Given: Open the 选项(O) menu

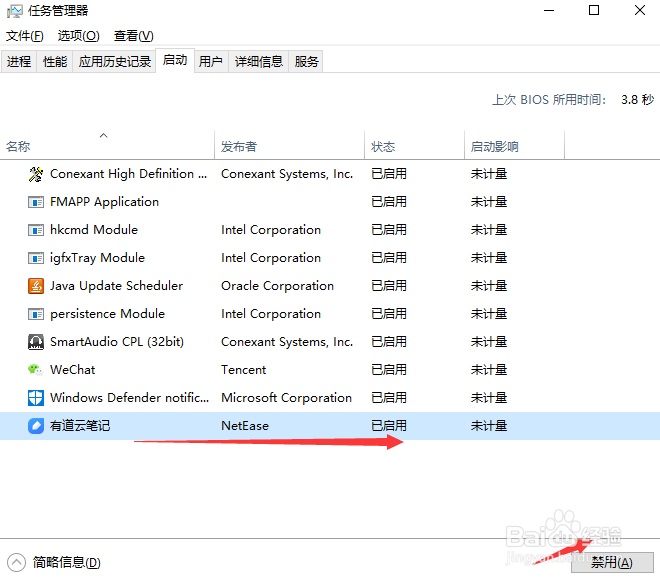Looking at the screenshot, I should 79,36.
